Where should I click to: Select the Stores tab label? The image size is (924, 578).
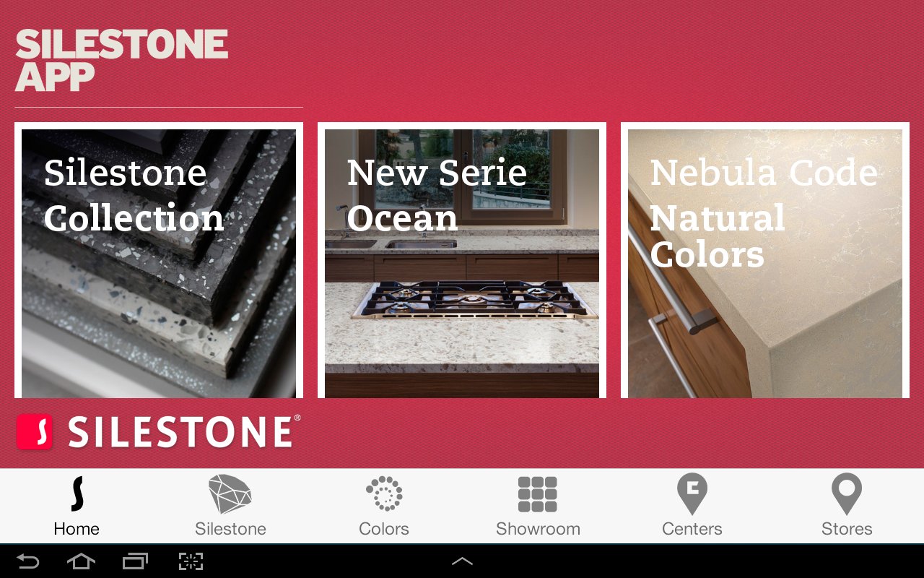pyautogui.click(x=847, y=529)
